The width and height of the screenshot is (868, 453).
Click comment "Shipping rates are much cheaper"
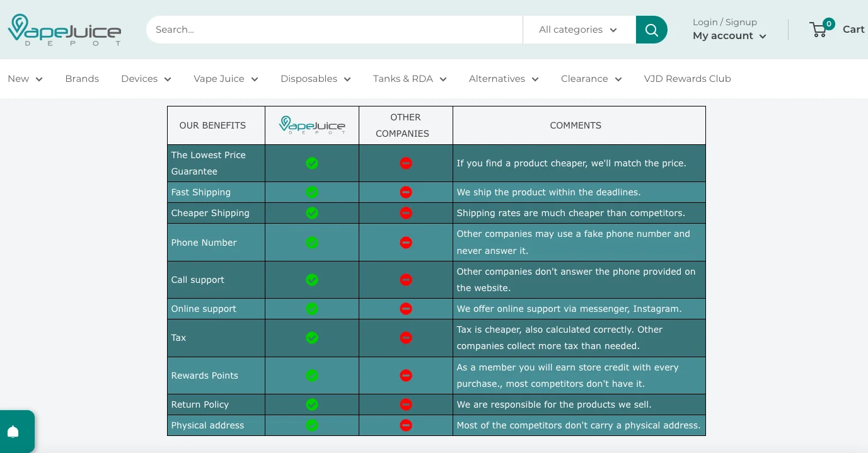tap(579, 213)
